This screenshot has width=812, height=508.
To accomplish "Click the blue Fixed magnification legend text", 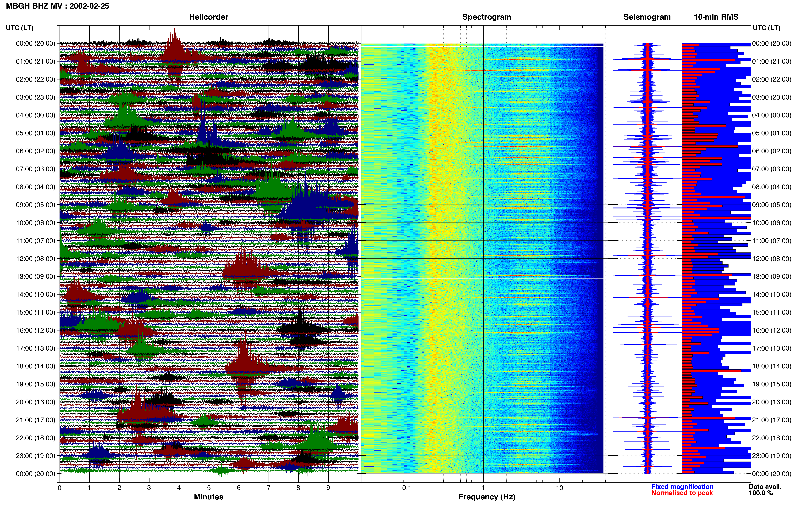I will 682,486.
